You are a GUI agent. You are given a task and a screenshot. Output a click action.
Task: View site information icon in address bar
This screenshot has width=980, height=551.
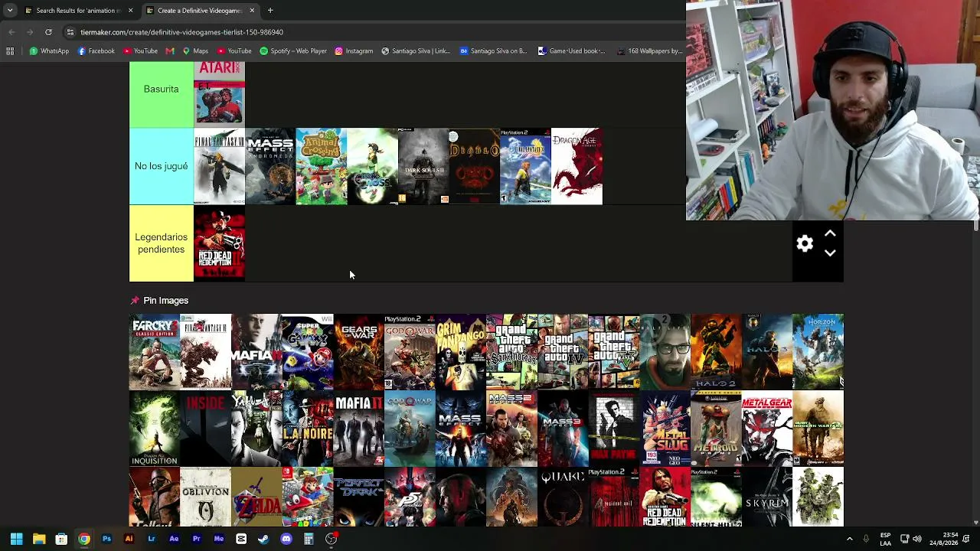pos(70,32)
